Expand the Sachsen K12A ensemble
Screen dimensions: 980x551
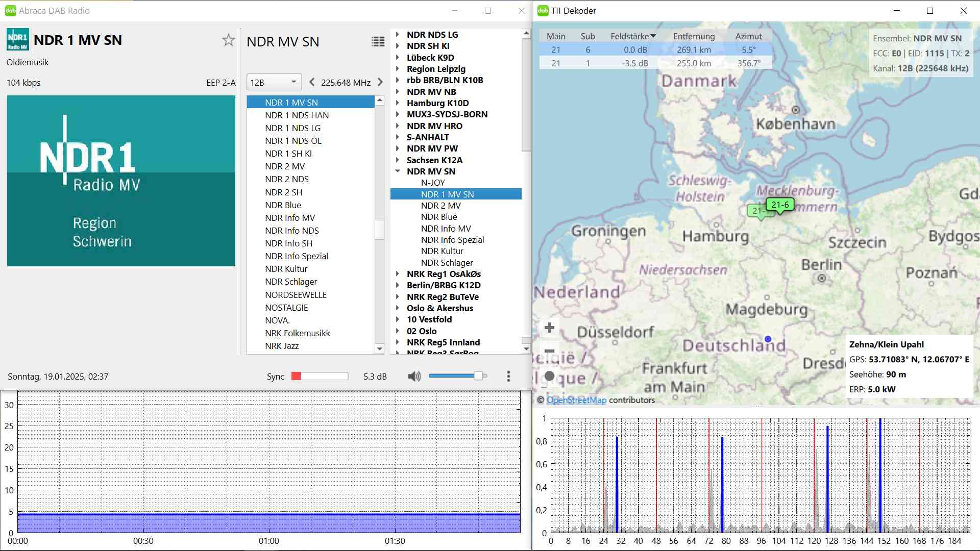point(398,160)
